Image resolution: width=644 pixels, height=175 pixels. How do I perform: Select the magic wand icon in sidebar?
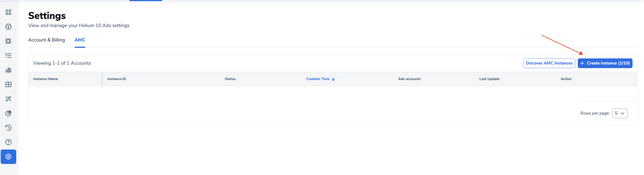coord(8,99)
